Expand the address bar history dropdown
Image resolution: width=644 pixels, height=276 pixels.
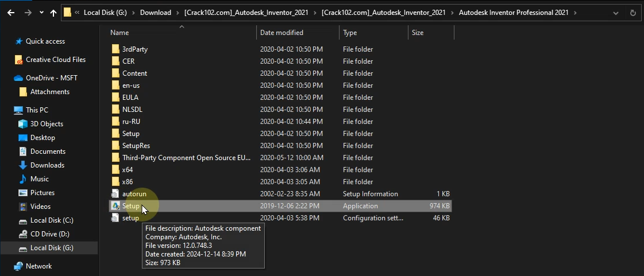tap(616, 12)
